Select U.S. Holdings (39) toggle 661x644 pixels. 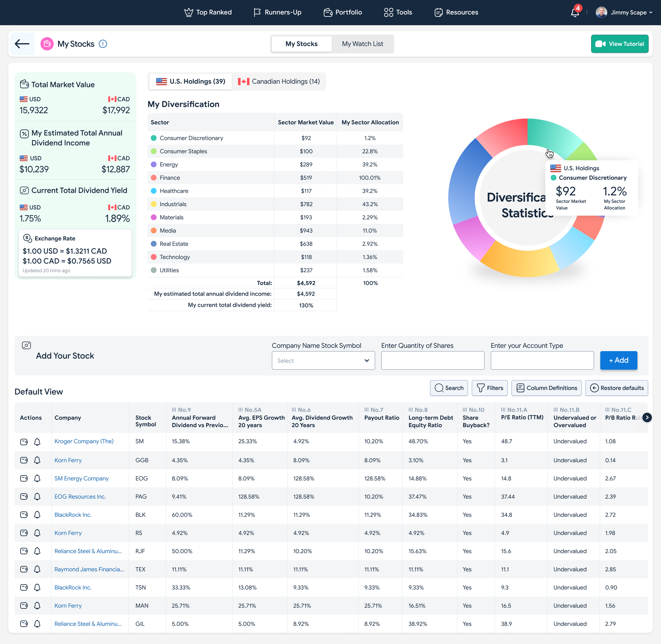coord(190,82)
